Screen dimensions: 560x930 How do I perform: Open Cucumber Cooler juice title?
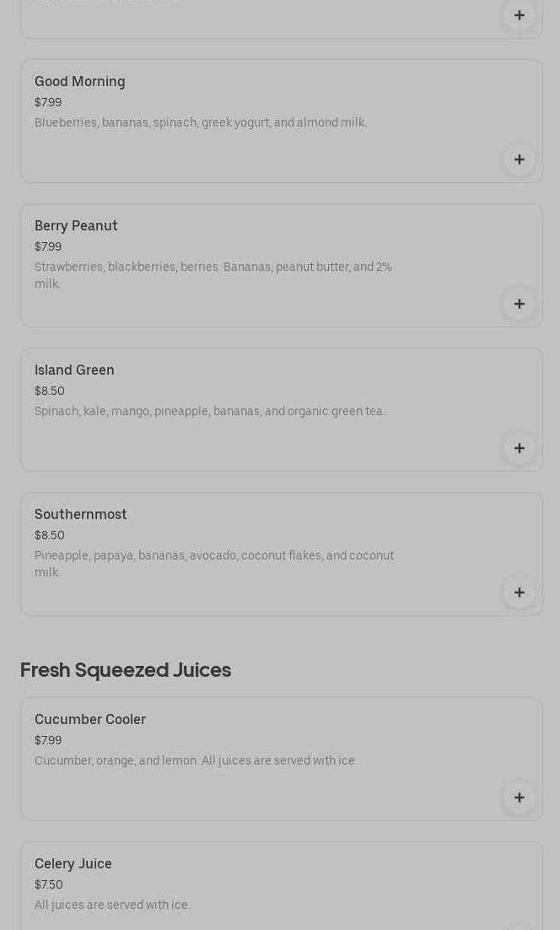coord(90,720)
